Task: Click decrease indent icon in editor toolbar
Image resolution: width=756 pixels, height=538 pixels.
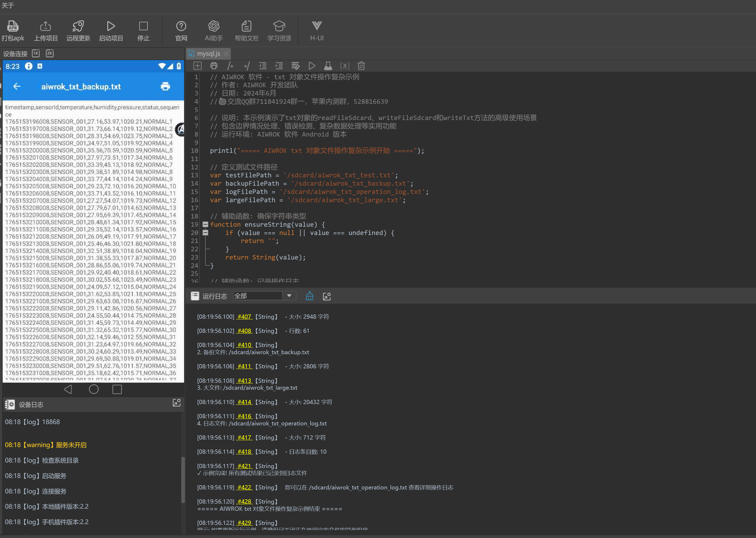Action: (x=263, y=66)
